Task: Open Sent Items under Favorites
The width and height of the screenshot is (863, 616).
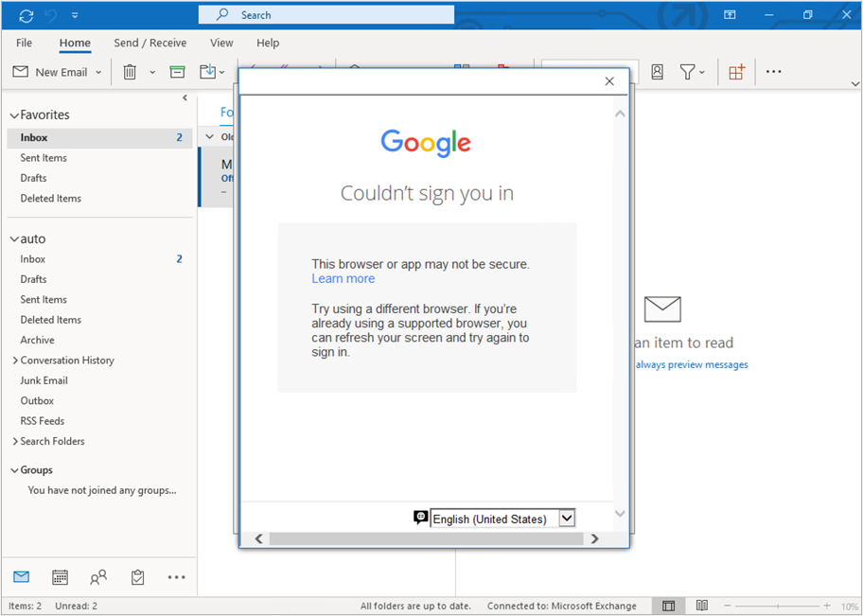Action: tap(44, 158)
